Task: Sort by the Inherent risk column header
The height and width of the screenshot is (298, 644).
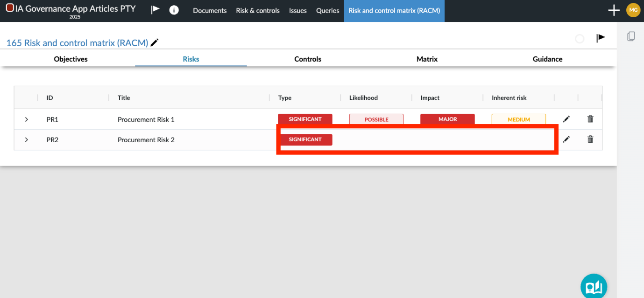Action: [509, 98]
